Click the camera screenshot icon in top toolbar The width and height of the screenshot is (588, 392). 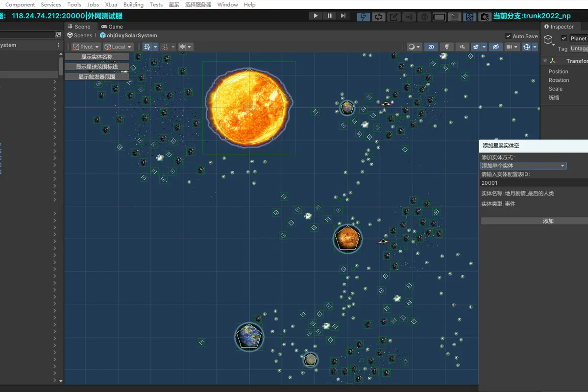(x=485, y=17)
